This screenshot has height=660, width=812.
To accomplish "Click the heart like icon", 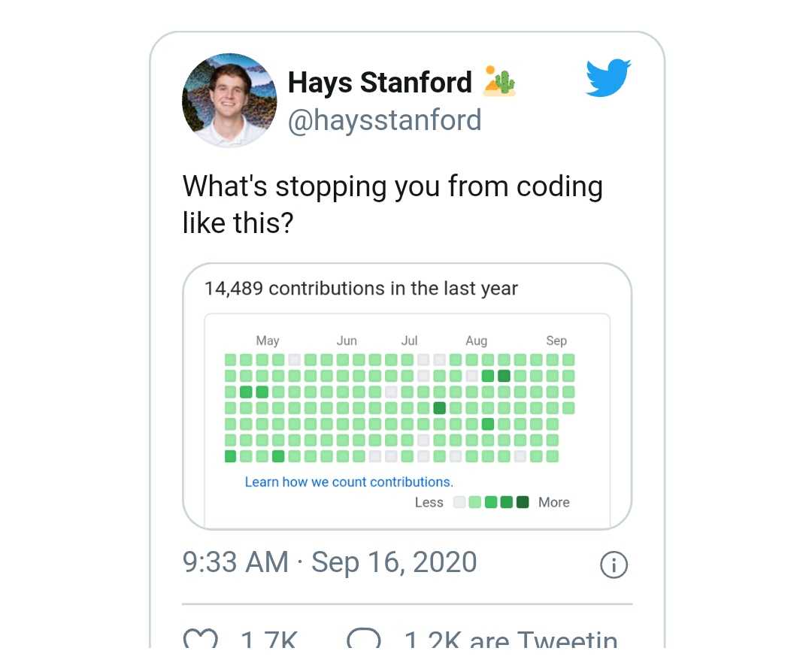I will [x=201, y=639].
